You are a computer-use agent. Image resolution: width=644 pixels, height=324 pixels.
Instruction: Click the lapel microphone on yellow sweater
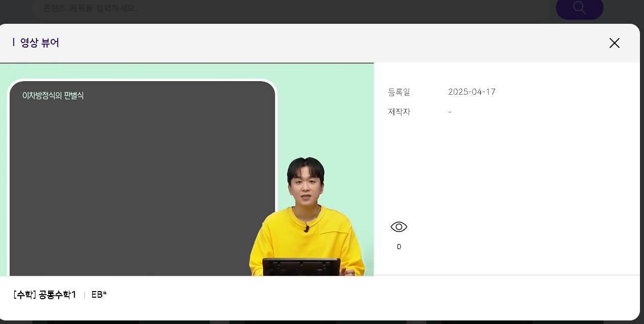306,228
